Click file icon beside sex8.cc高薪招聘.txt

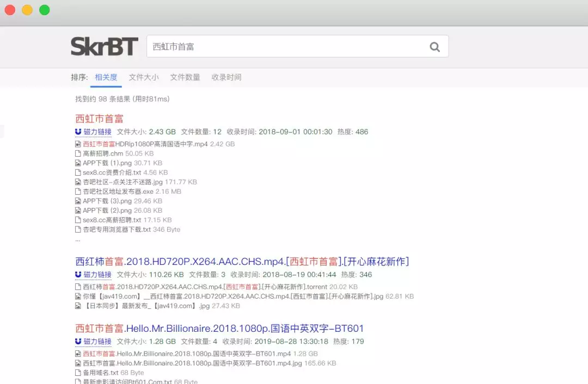pyautogui.click(x=78, y=220)
